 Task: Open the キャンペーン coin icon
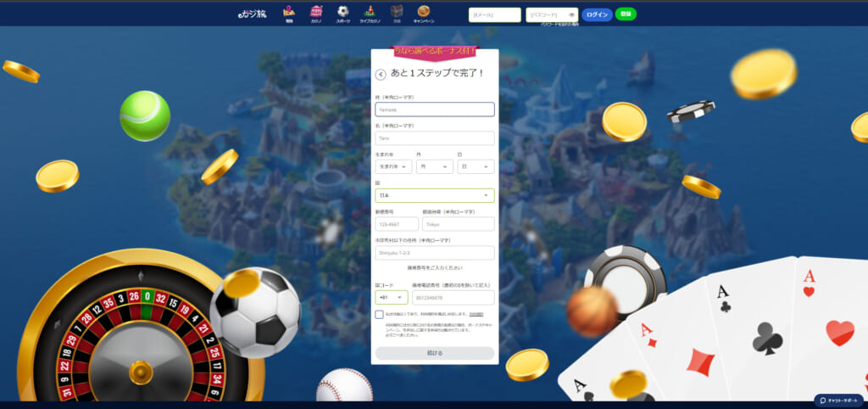pos(424,14)
